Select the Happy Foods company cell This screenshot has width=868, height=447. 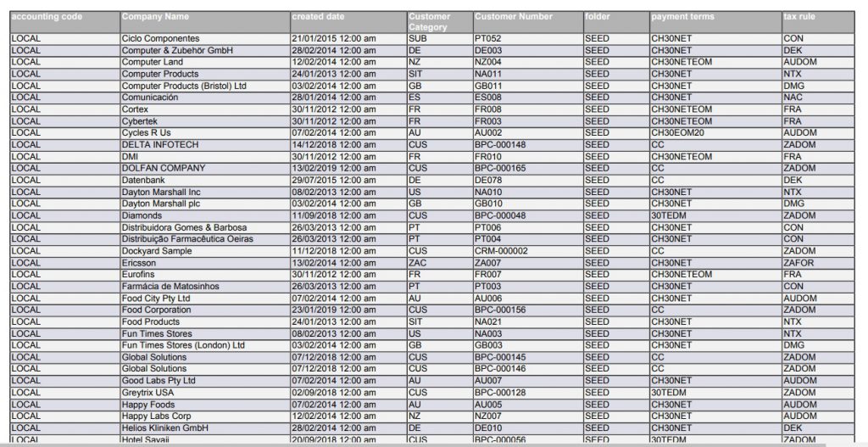[205, 405]
